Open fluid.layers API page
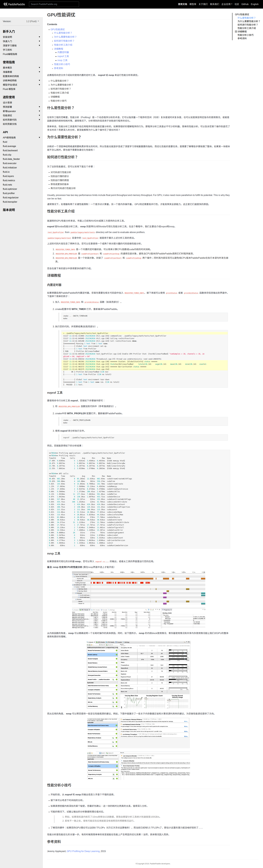The width and height of the screenshot is (263, 868). click(8, 176)
